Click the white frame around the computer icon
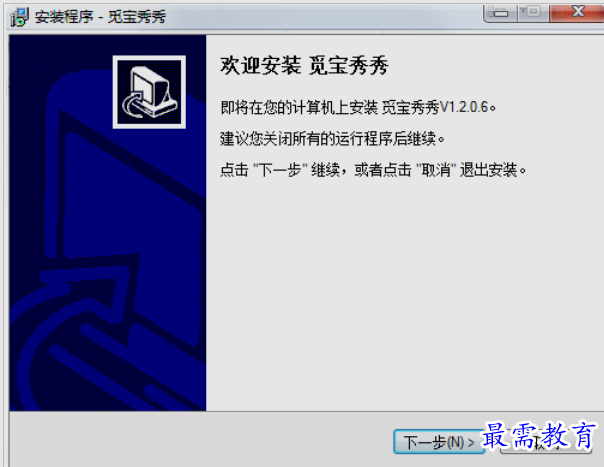Image resolution: width=604 pixels, height=467 pixels. click(x=149, y=58)
